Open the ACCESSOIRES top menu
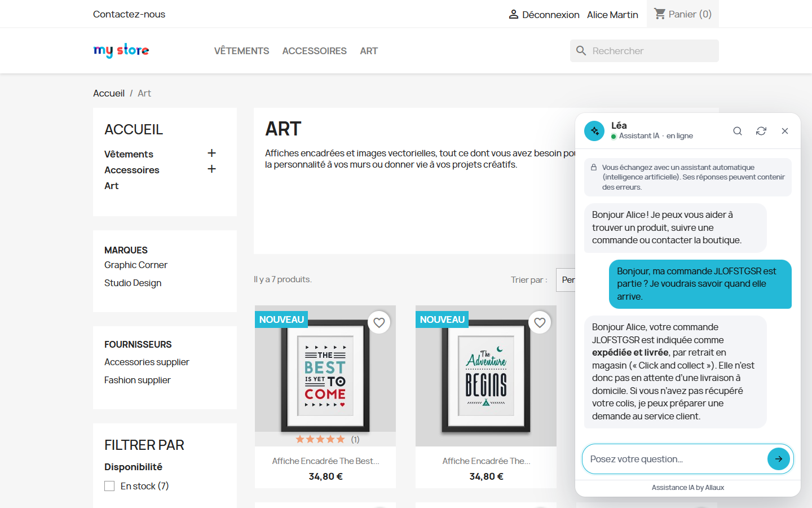The image size is (812, 508). click(314, 51)
